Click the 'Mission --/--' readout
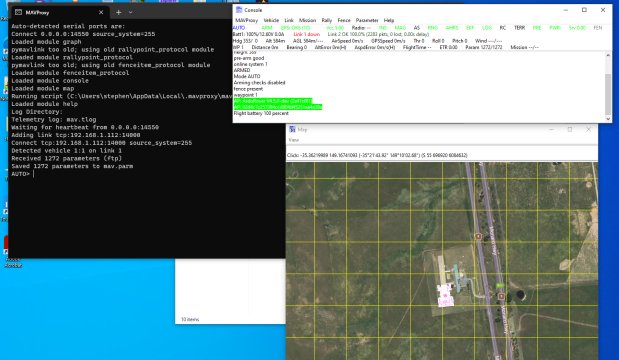 [525, 47]
